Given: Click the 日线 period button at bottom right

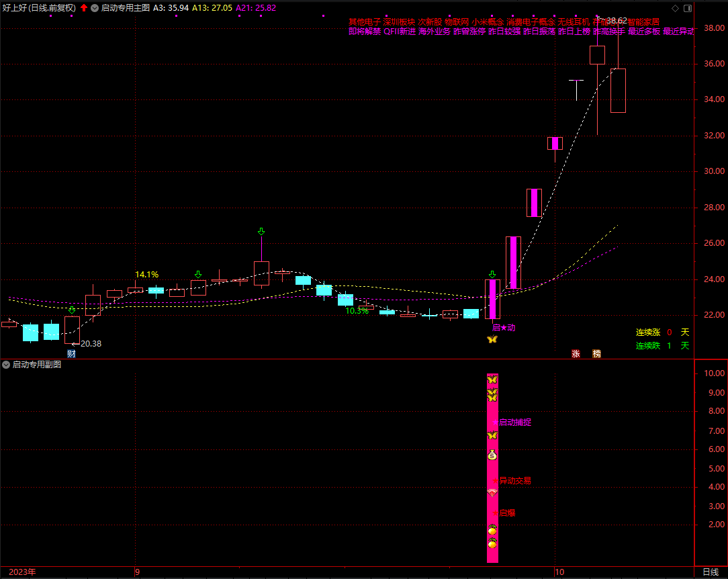Looking at the screenshot, I should pyautogui.click(x=711, y=572).
